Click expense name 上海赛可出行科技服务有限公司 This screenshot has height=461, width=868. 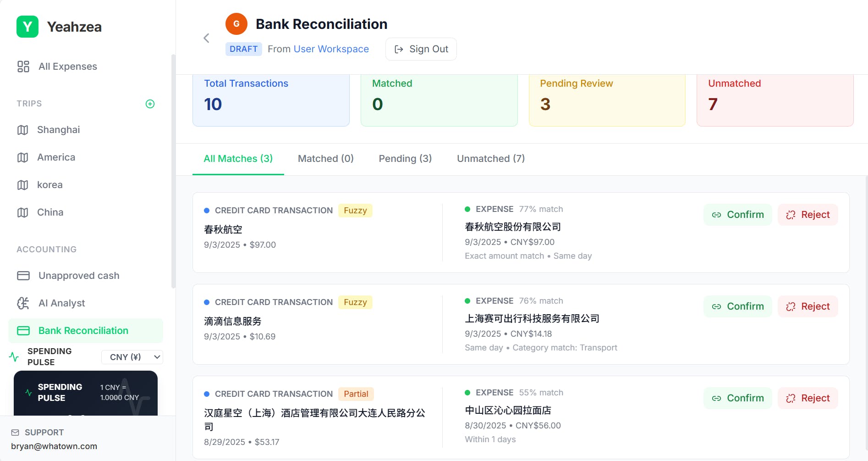tap(532, 318)
